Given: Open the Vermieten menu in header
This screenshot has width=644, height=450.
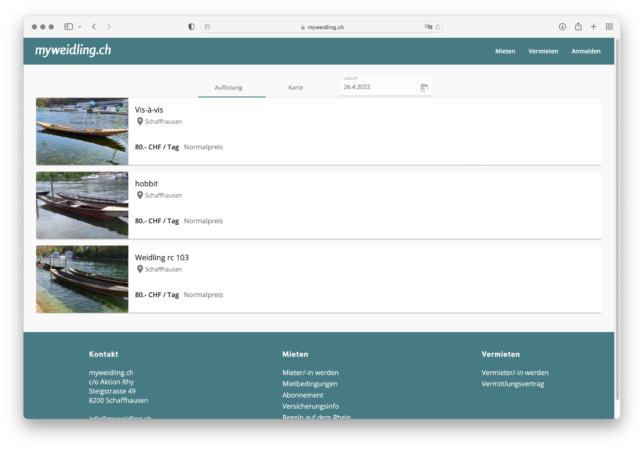Looking at the screenshot, I should (543, 51).
